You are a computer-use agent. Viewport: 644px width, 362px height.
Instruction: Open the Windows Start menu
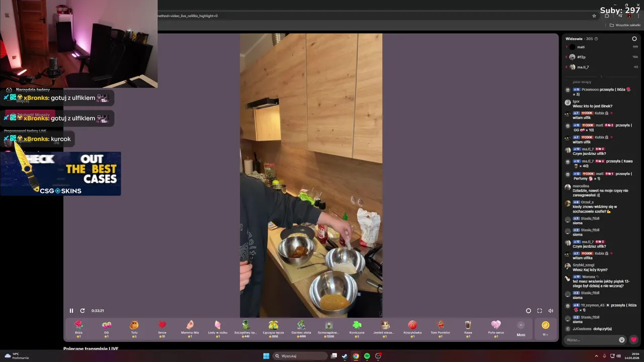coord(266,356)
